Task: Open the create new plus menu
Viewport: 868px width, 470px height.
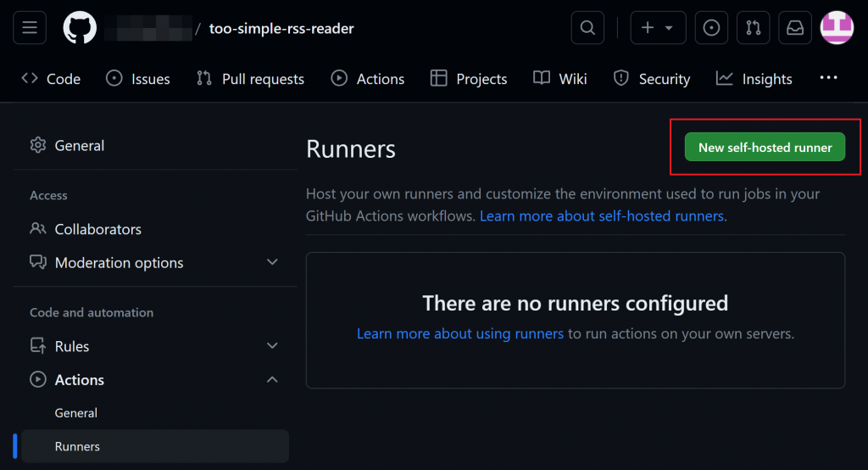Action: click(658, 28)
